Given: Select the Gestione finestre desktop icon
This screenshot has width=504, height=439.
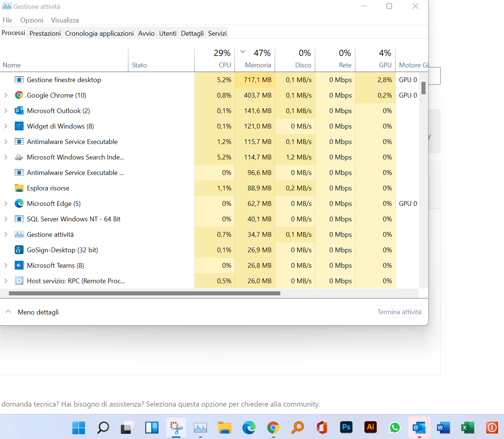Looking at the screenshot, I should pos(19,80).
